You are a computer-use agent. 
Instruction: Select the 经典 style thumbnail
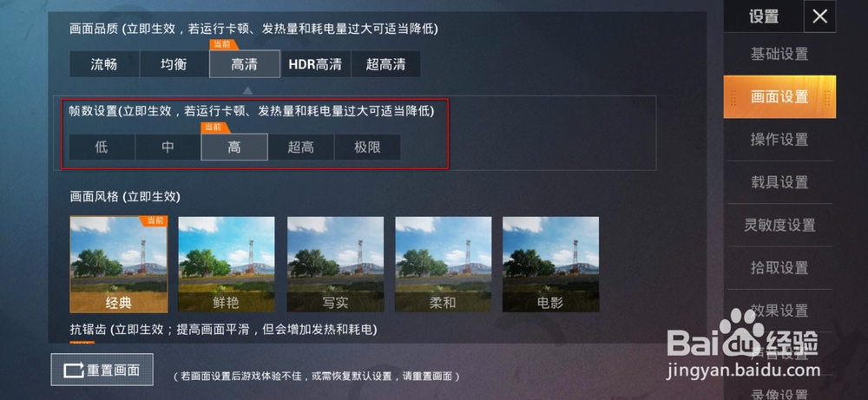pos(118,264)
